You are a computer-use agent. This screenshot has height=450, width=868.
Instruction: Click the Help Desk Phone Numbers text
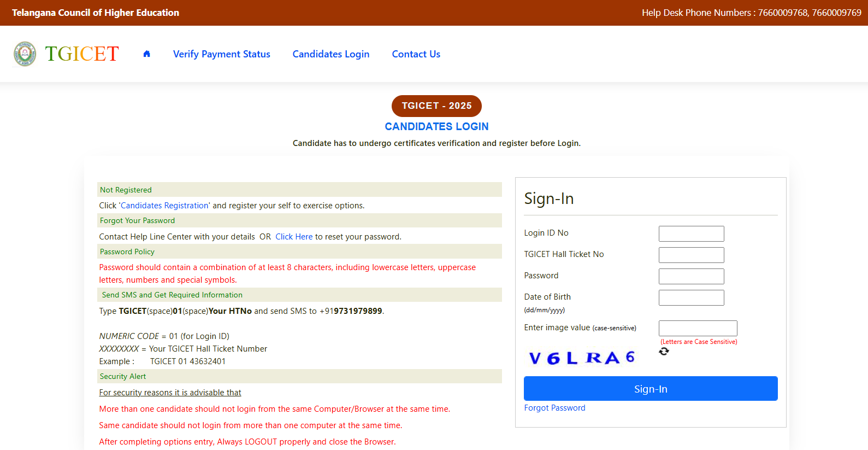click(751, 13)
